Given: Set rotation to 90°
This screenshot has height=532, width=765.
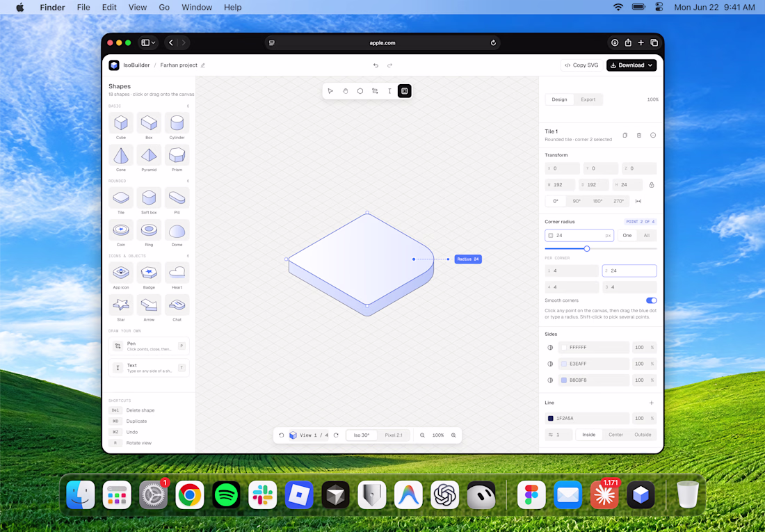Looking at the screenshot, I should point(577,201).
